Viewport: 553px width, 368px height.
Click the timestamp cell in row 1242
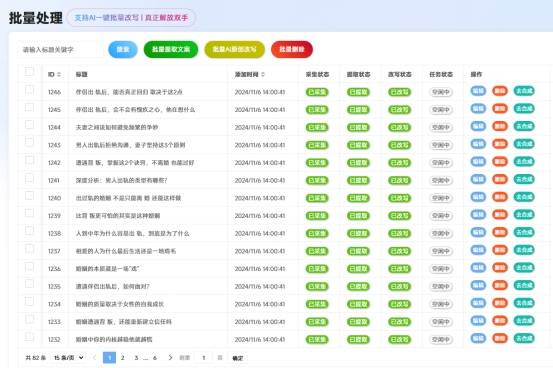click(x=260, y=163)
